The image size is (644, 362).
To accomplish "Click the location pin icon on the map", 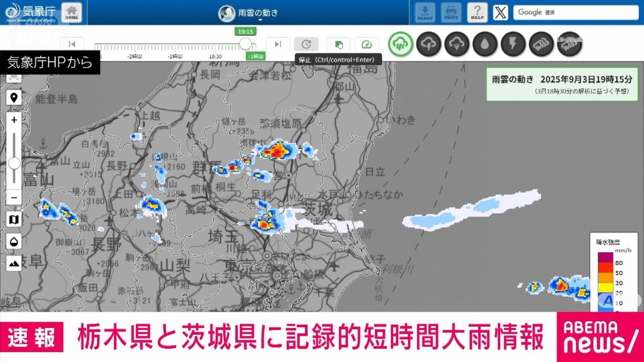I will 13,97.
